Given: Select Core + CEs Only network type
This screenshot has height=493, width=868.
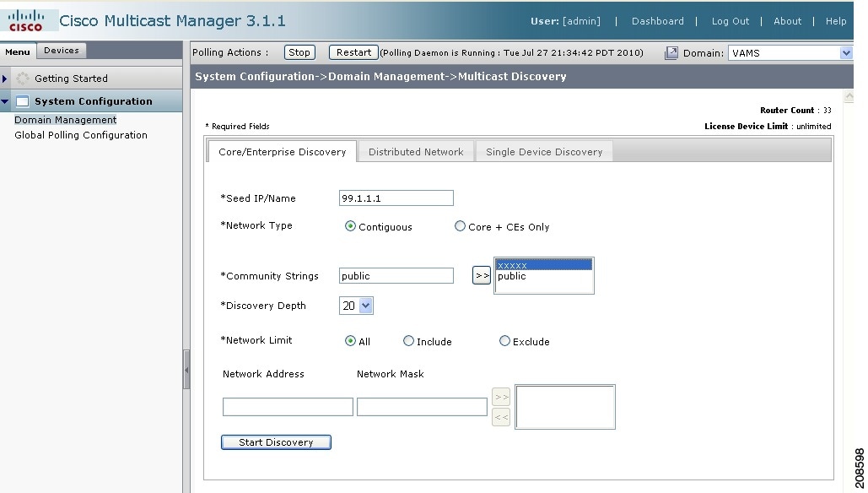Looking at the screenshot, I should click(460, 226).
